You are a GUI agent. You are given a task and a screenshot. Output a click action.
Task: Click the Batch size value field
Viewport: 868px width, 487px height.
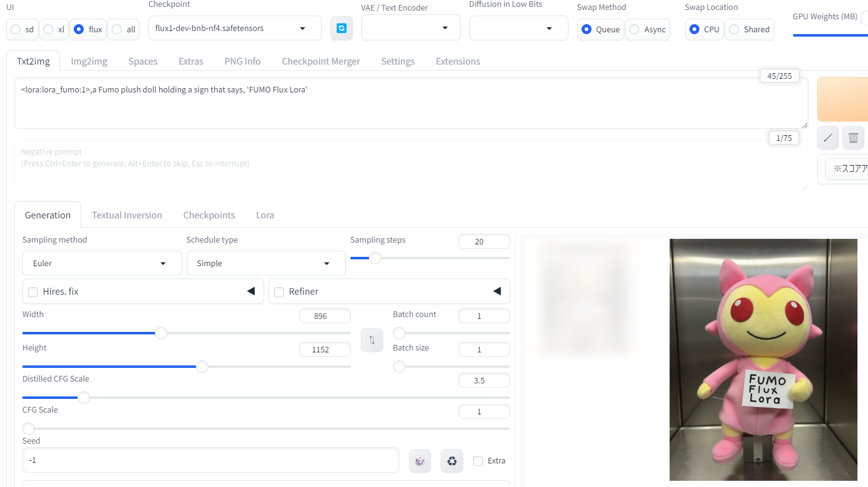(x=484, y=350)
